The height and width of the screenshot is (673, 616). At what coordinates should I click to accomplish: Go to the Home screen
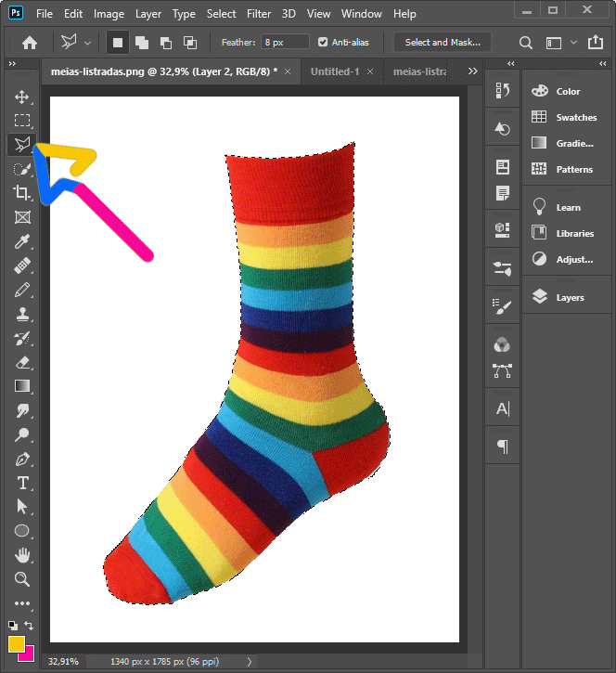click(30, 43)
